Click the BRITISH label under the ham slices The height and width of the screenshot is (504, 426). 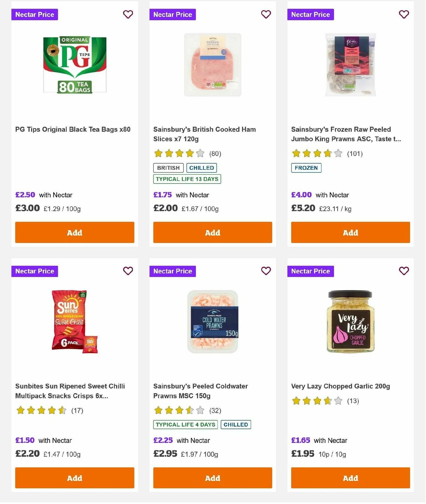tap(168, 168)
